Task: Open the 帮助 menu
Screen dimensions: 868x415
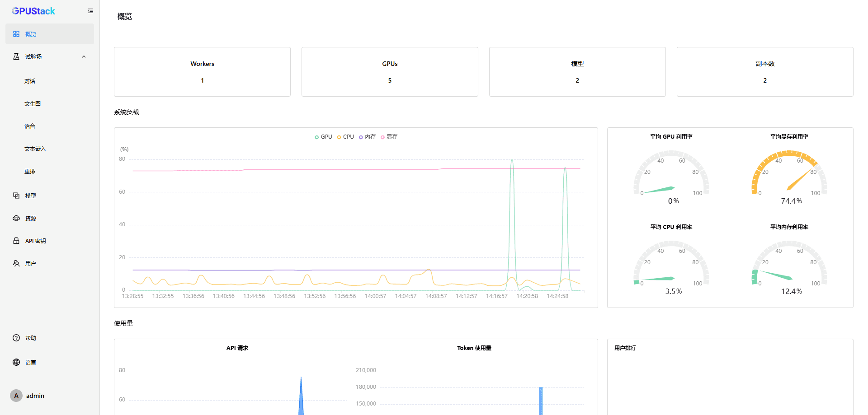Action: coord(50,338)
